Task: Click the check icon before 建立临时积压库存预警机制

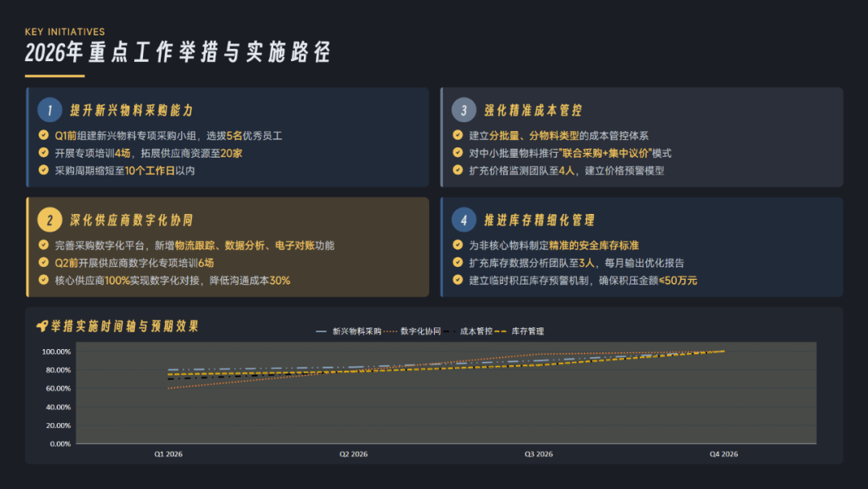Action: 458,281
